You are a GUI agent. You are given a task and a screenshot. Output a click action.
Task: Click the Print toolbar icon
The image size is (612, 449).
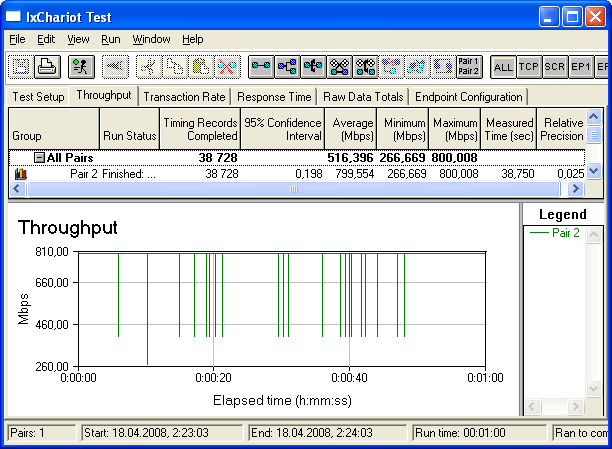47,67
